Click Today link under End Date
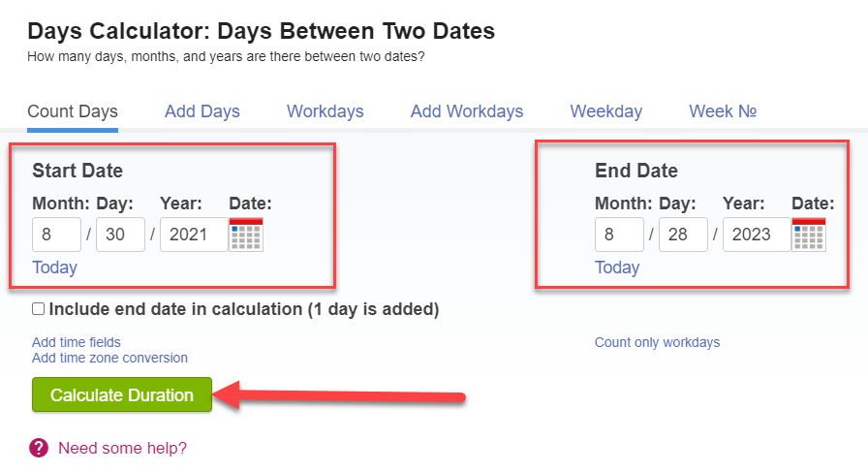The image size is (868, 472). [x=617, y=267]
